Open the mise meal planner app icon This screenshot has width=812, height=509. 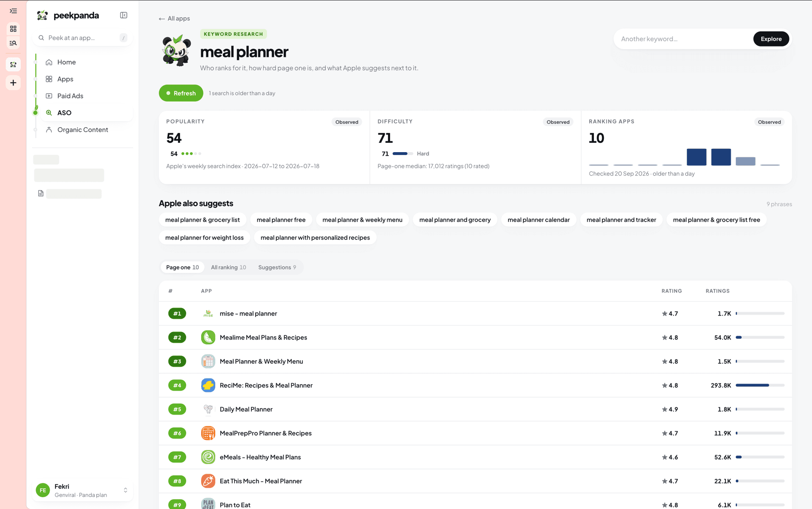point(208,313)
